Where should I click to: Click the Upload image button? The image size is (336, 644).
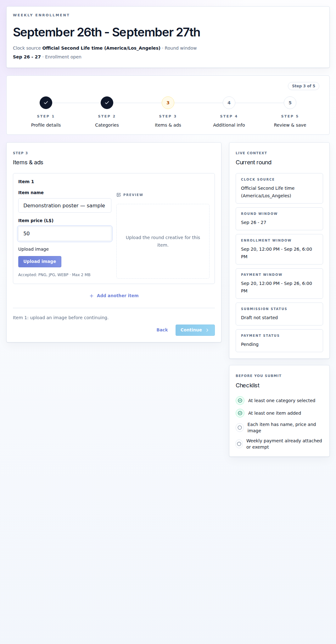pyautogui.click(x=40, y=262)
